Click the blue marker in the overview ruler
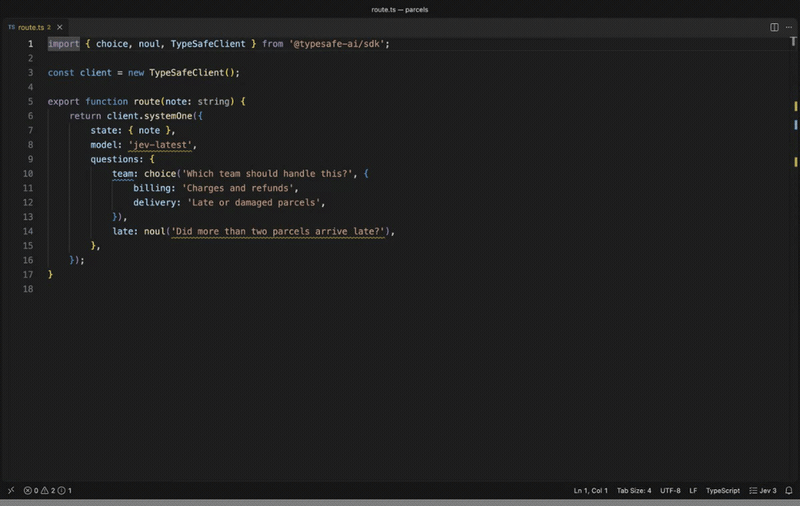The width and height of the screenshot is (800, 506). [x=795, y=124]
